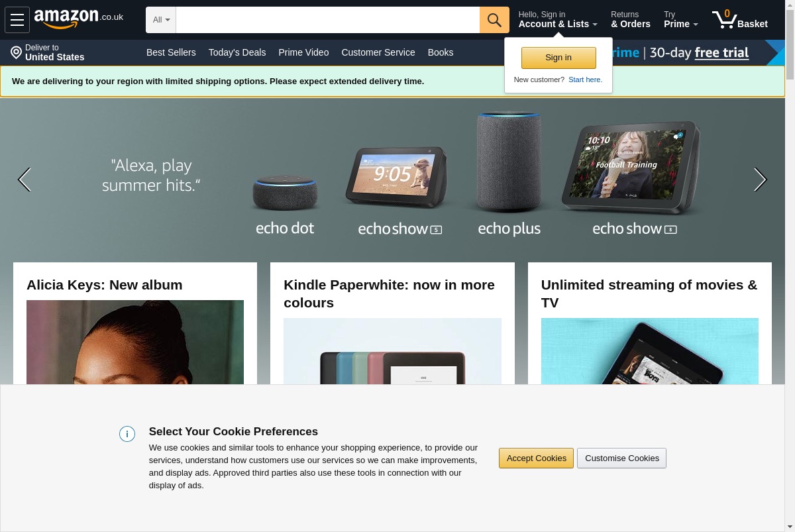Advance to the next carousel banner

tap(760, 180)
